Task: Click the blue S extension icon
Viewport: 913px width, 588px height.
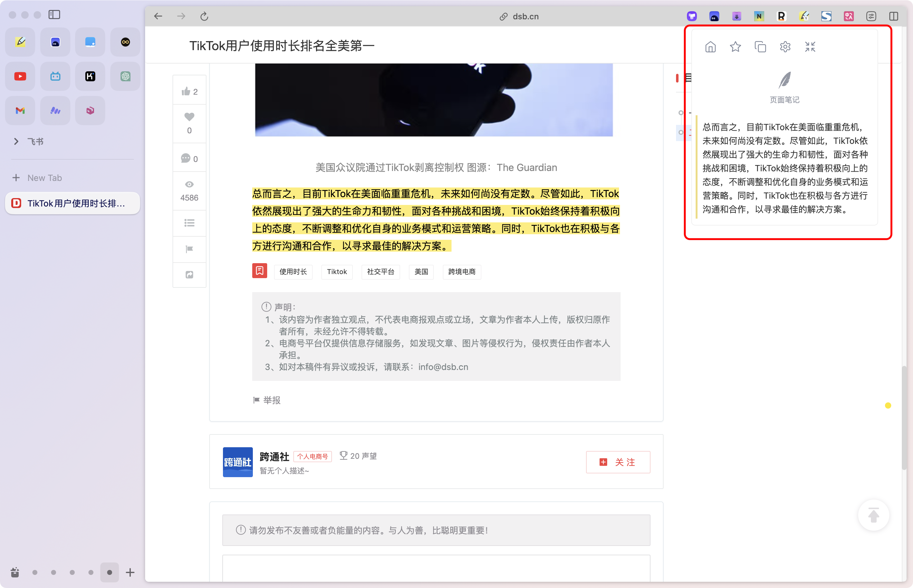Action: 826,16
